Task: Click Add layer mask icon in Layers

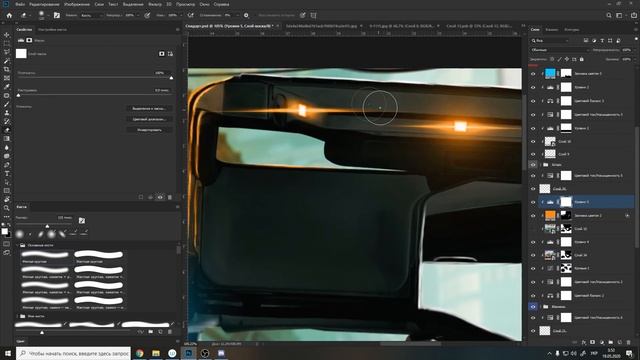Action: [593, 342]
